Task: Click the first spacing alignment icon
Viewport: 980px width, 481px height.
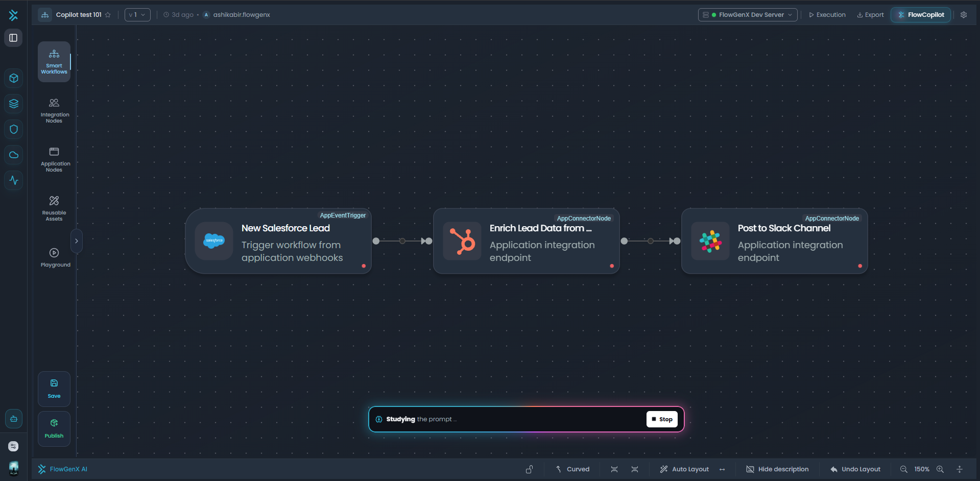Action: click(614, 469)
